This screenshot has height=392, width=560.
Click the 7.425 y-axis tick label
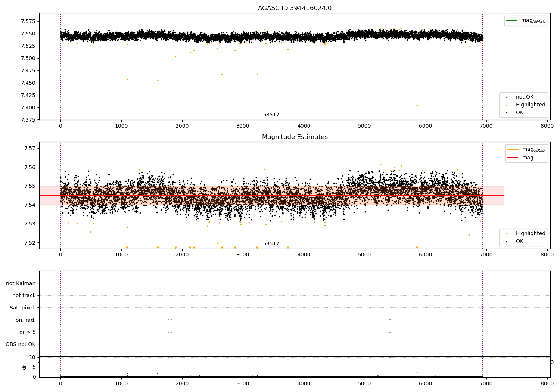coord(28,95)
